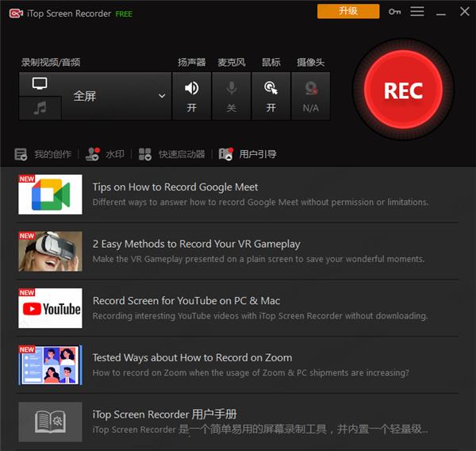The image size is (476, 451).
Task: Start recording with the red REC button
Action: pyautogui.click(x=403, y=90)
